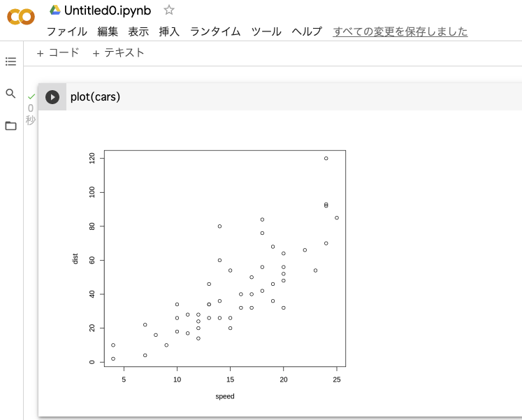Click the green execution checkmark

click(31, 96)
